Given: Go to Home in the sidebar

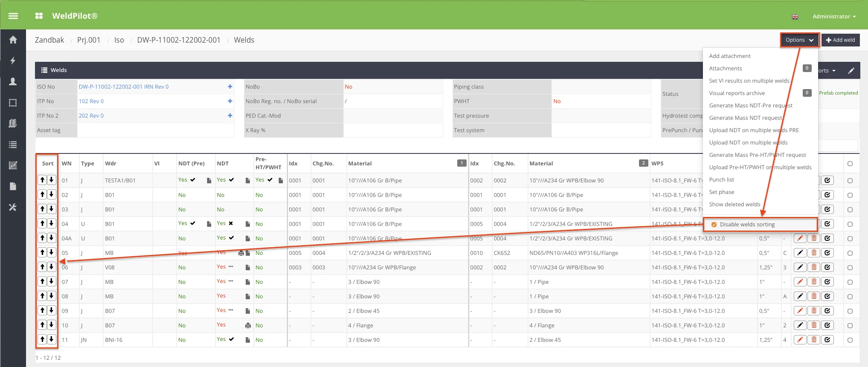Looking at the screenshot, I should pyautogui.click(x=13, y=40).
